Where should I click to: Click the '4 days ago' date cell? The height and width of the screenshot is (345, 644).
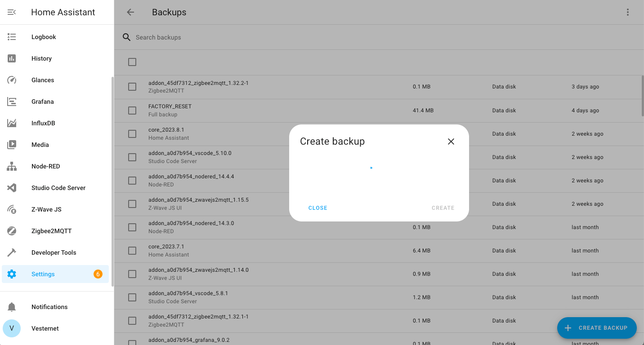[x=585, y=111]
